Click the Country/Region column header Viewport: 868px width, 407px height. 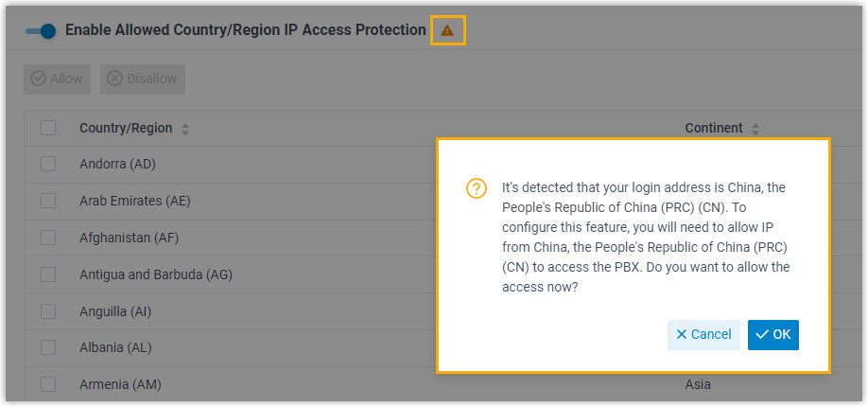pyautogui.click(x=126, y=128)
